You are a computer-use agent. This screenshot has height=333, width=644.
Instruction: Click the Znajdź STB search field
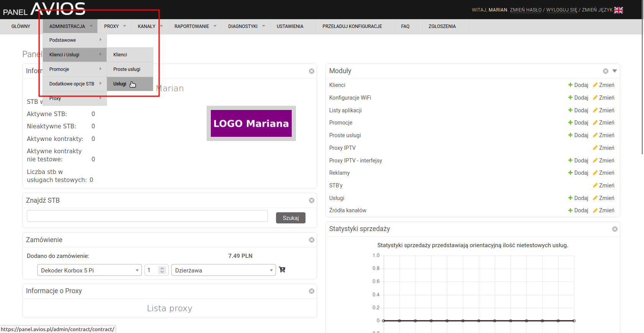147,216
